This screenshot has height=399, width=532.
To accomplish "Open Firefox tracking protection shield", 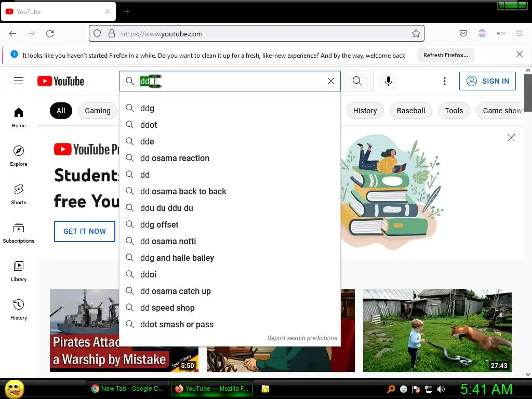I will tap(97, 33).
